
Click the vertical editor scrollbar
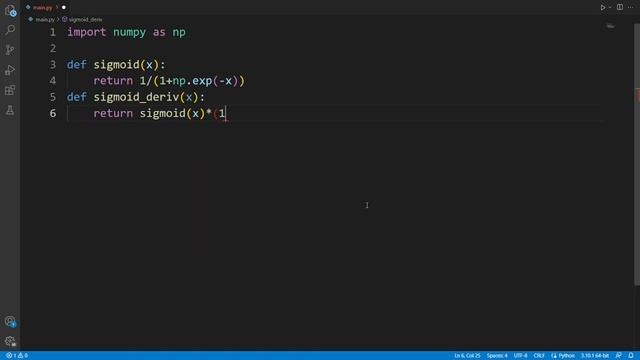[637, 155]
